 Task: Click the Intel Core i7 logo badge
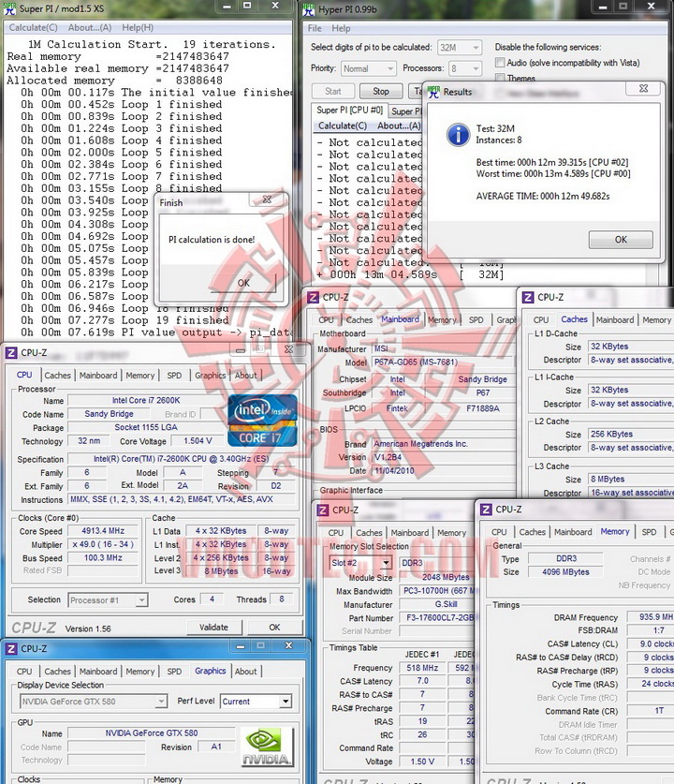click(x=262, y=421)
